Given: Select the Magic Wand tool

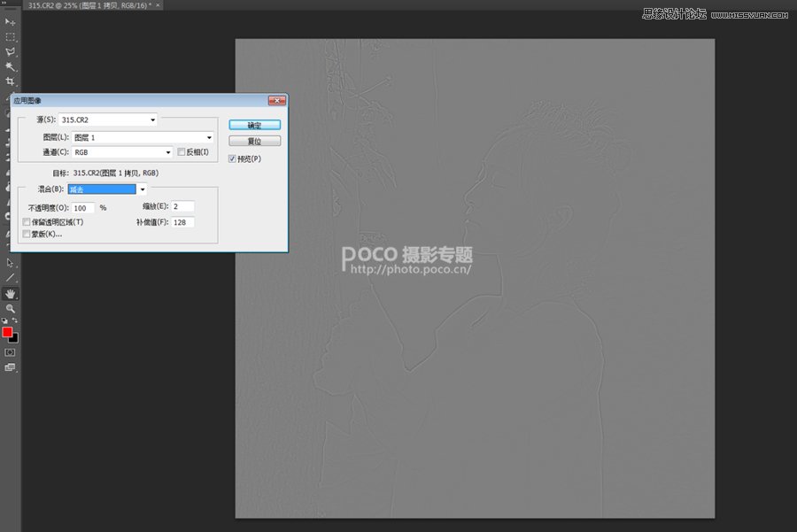Looking at the screenshot, I should (10, 66).
